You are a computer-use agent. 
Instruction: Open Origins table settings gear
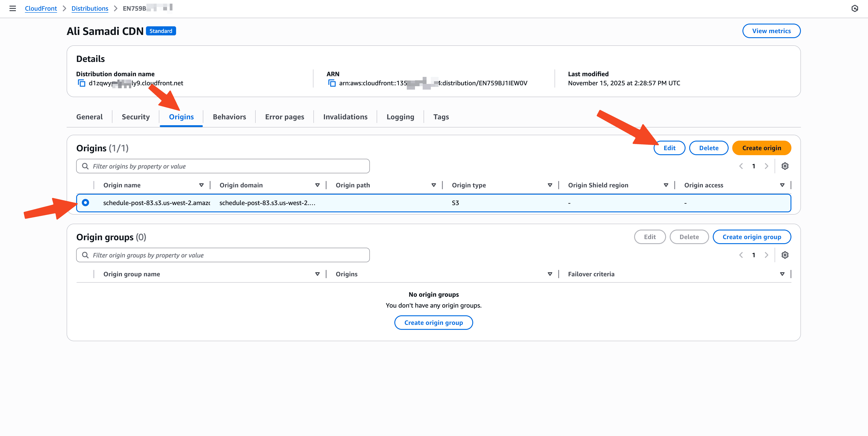pos(785,166)
